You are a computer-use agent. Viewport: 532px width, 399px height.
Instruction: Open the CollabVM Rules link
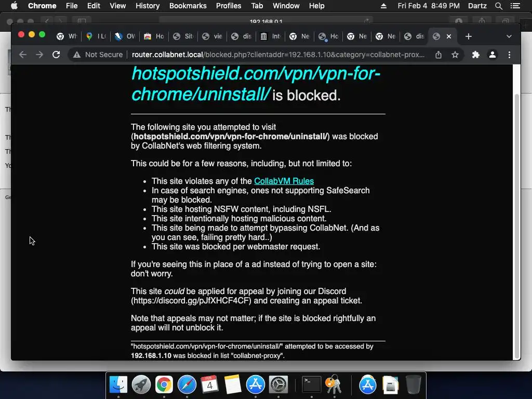[284, 181]
